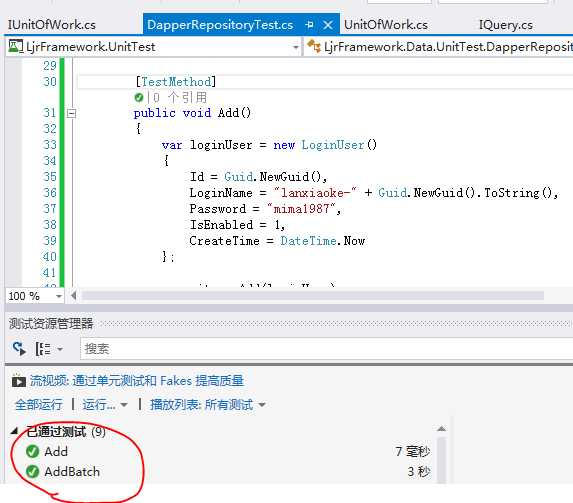Screen dimensions: 573x503
Task: Click the horizontal scrollbar left arrow
Action: click(74, 295)
